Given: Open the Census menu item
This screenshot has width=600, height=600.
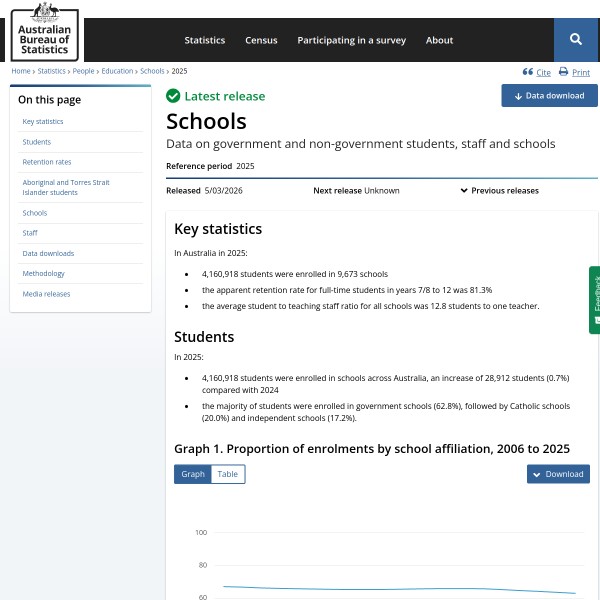Looking at the screenshot, I should pyautogui.click(x=261, y=40).
